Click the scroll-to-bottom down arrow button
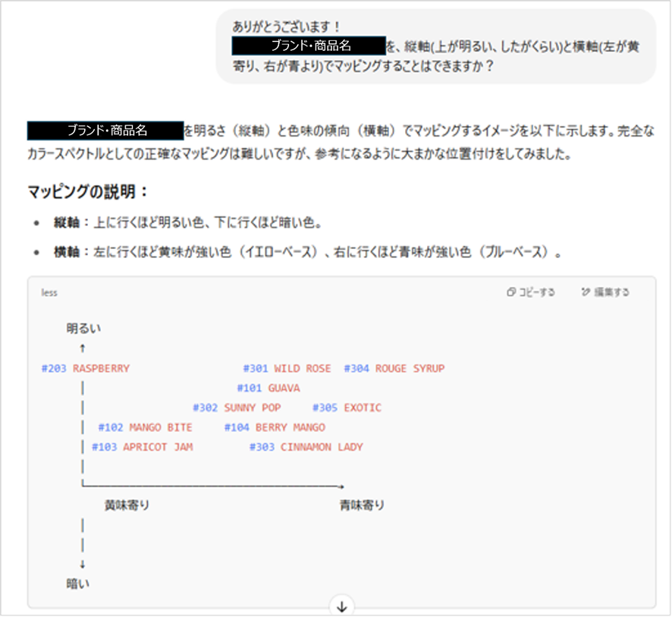Screen dimensions: 672x617 342,606
